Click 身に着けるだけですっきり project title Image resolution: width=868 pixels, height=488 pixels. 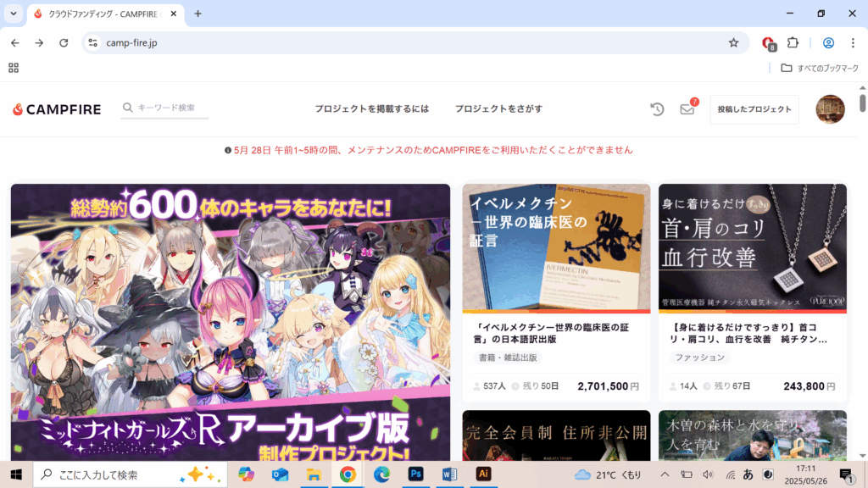(748, 333)
